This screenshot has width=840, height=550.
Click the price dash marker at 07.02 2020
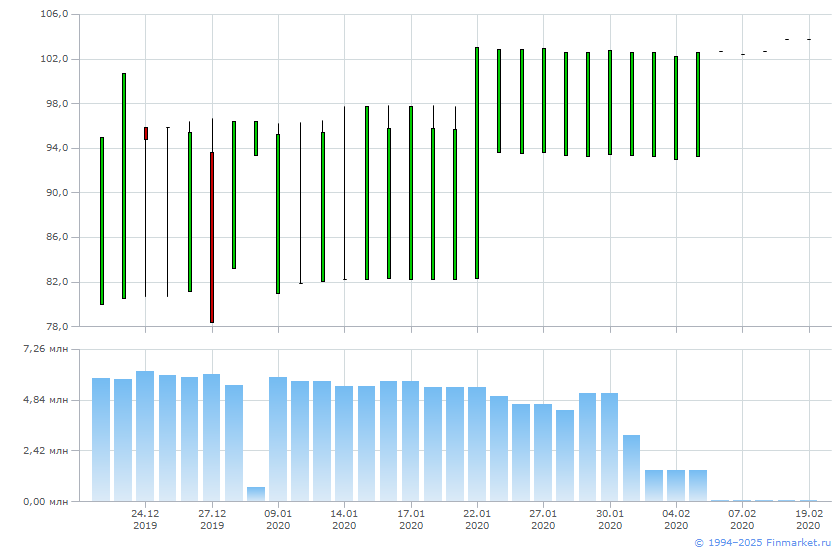pyautogui.click(x=742, y=54)
